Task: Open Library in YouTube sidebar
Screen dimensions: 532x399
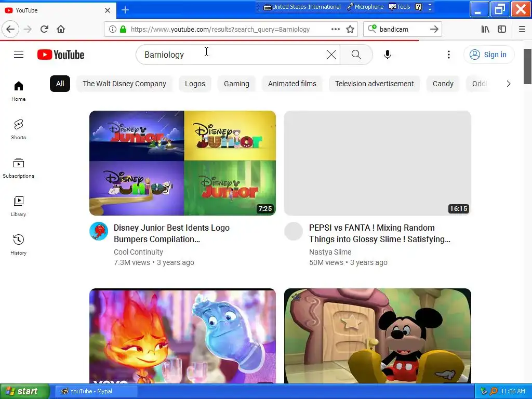Action: [18, 206]
